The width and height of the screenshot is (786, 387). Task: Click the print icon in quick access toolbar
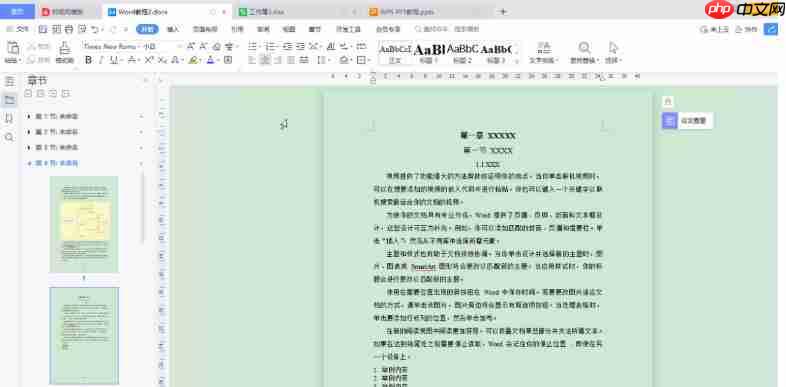click(69, 30)
